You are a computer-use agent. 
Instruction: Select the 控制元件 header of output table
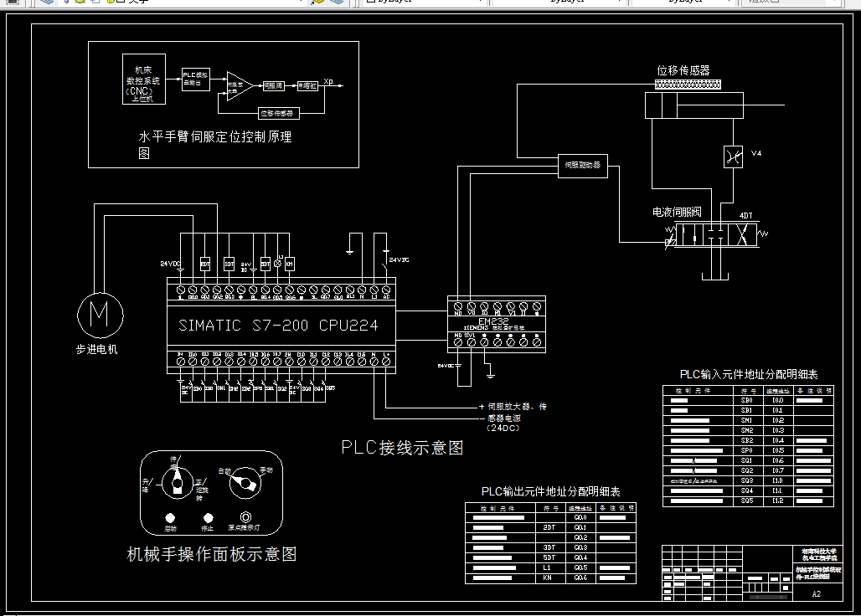tap(498, 509)
